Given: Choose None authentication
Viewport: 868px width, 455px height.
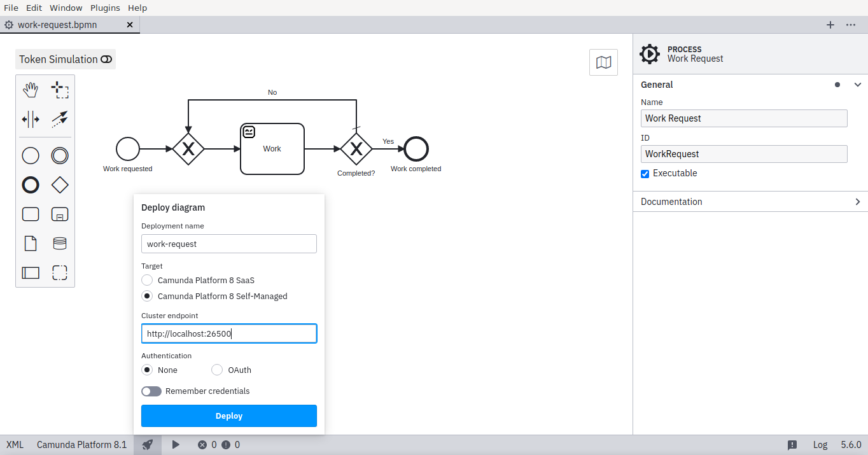Looking at the screenshot, I should pyautogui.click(x=147, y=370).
